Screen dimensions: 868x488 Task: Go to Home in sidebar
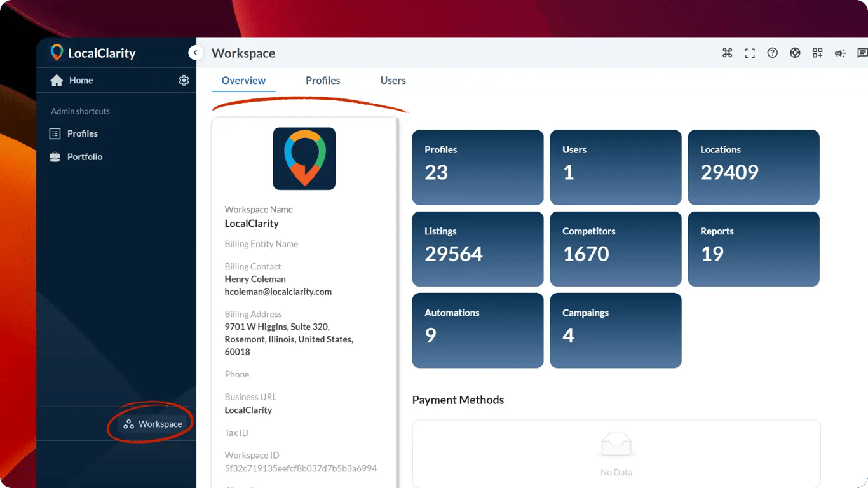click(81, 80)
